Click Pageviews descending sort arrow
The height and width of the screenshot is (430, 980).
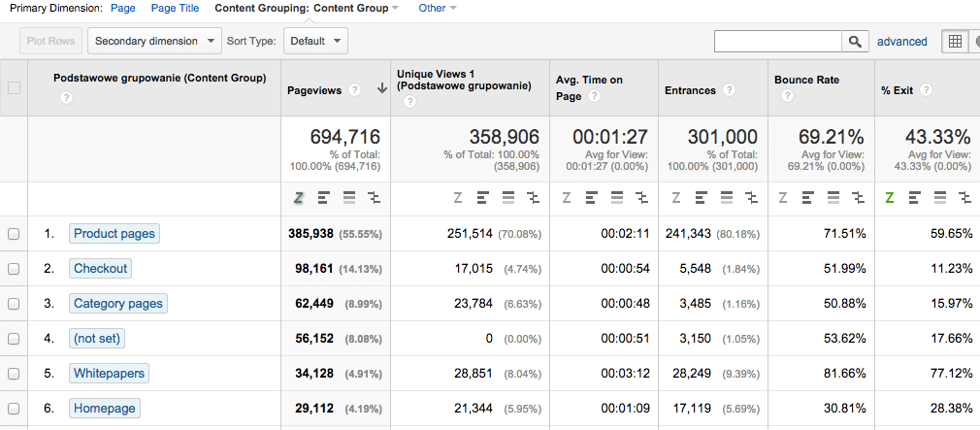click(x=382, y=88)
